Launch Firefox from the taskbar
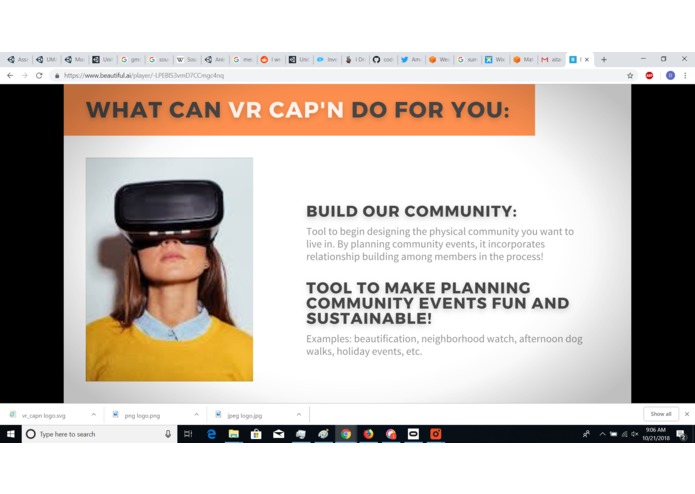The image size is (695, 494). tap(368, 434)
